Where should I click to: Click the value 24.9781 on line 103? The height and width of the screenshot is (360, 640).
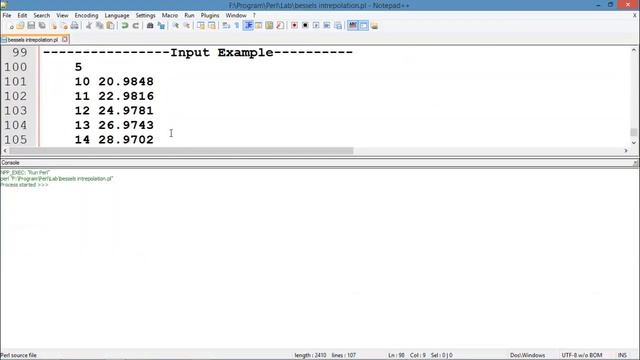126,111
